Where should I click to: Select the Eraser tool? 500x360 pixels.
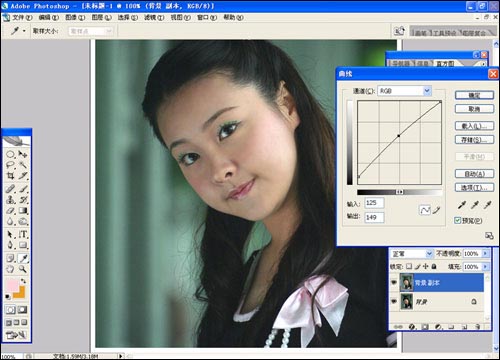click(x=11, y=211)
